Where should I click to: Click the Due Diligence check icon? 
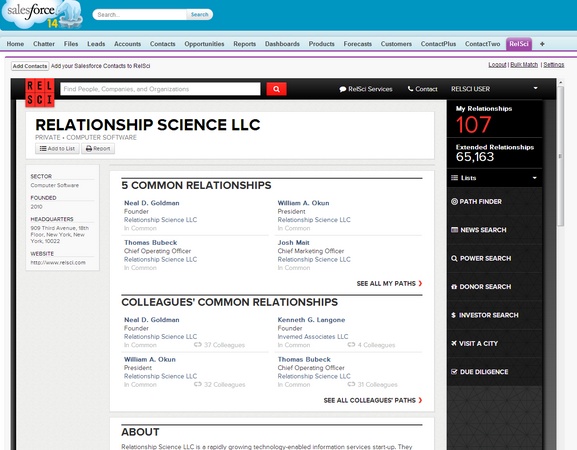click(454, 372)
